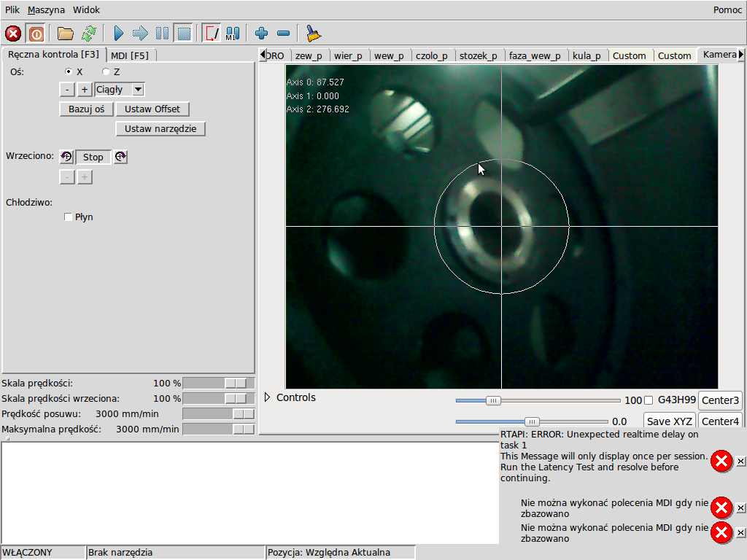Screen dimensions: 747x560
Task: Click the Bazuj oś button
Action: click(86, 109)
